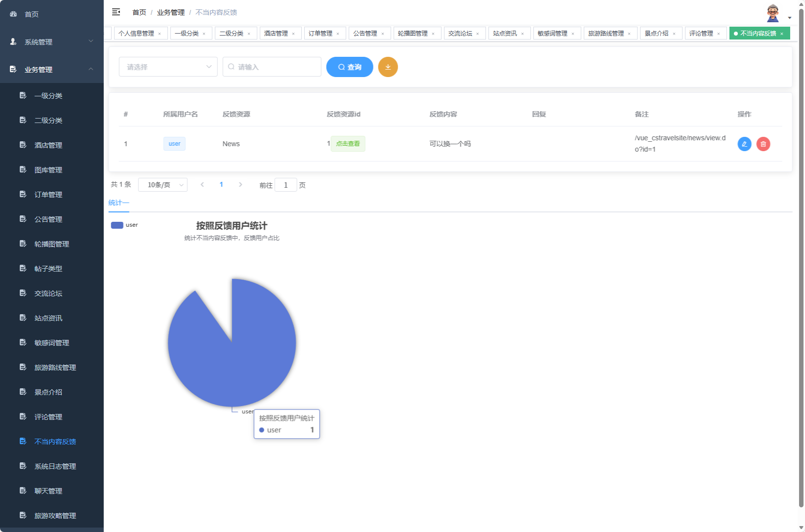
Task: Open the edit icon in the 操作 column
Action: click(x=744, y=144)
